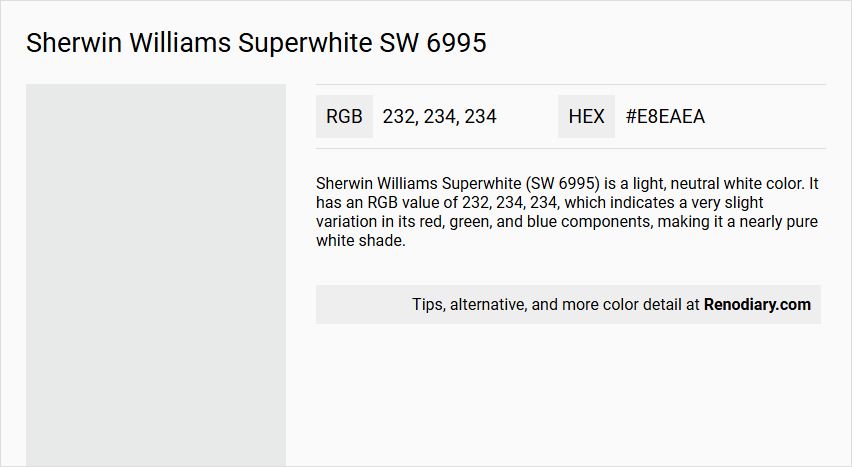Open the Renodiary.com link
Viewport: 852px width, 467px height.
757,305
